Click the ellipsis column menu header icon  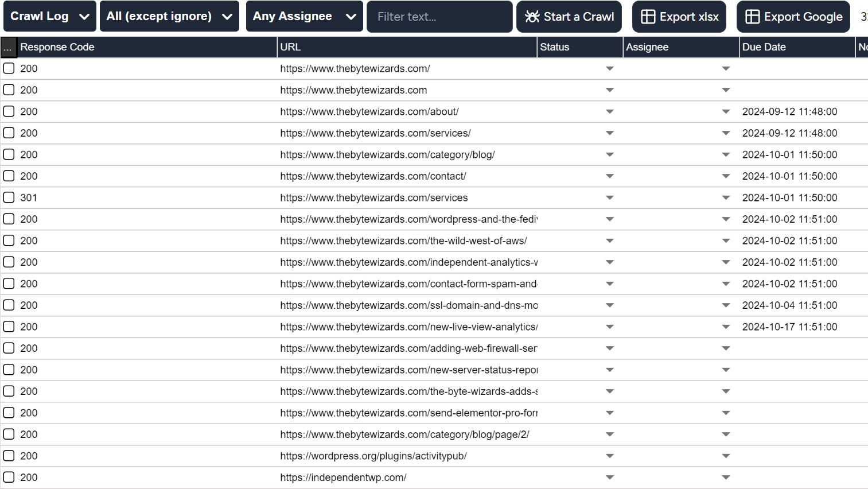point(8,48)
